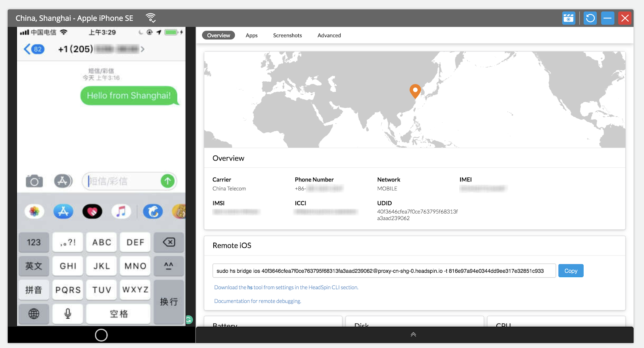Click the MOBILE network value
The width and height of the screenshot is (644, 348).
(387, 189)
